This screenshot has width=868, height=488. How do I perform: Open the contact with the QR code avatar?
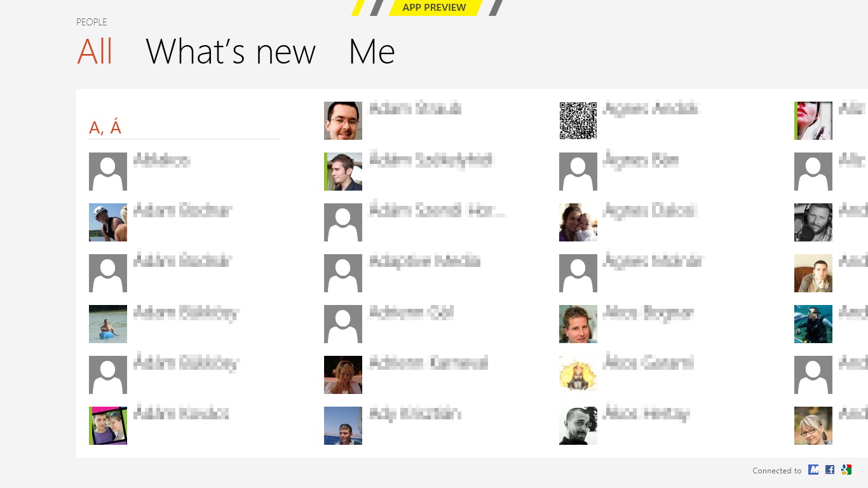coord(578,121)
